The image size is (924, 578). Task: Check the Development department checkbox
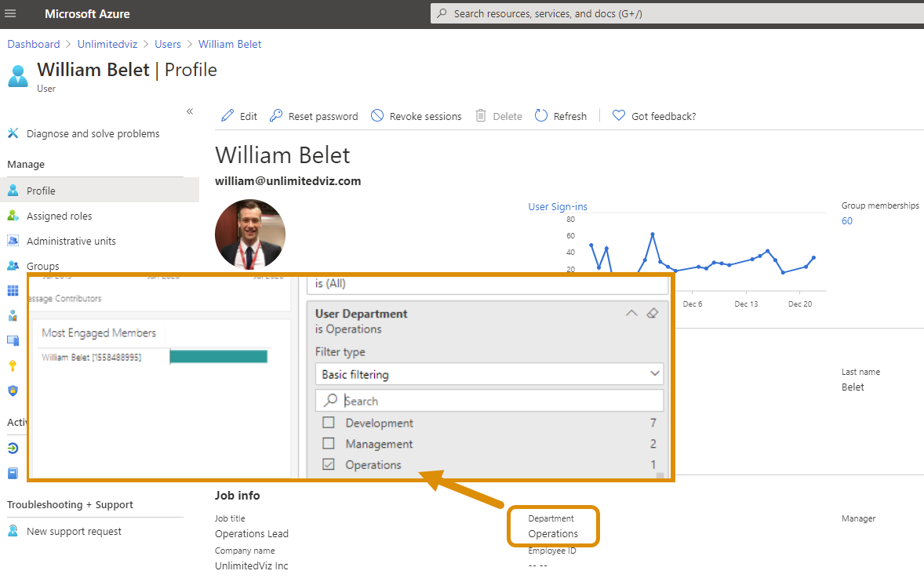click(x=329, y=423)
